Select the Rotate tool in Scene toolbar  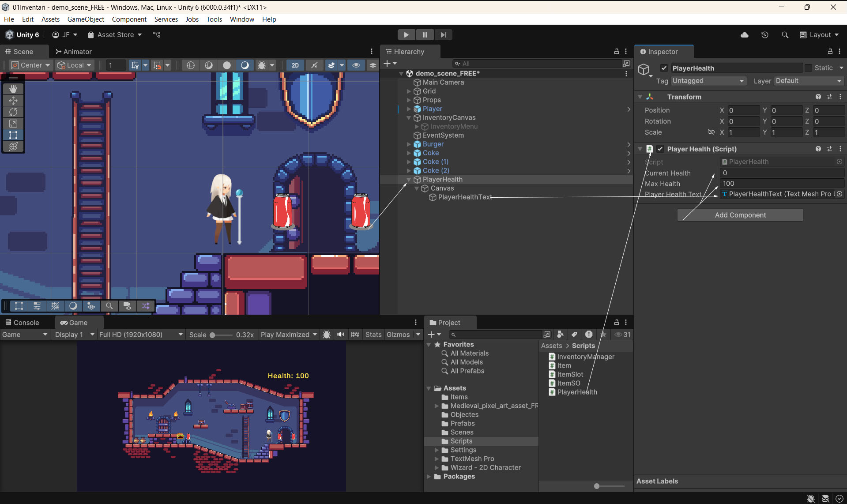click(x=13, y=112)
